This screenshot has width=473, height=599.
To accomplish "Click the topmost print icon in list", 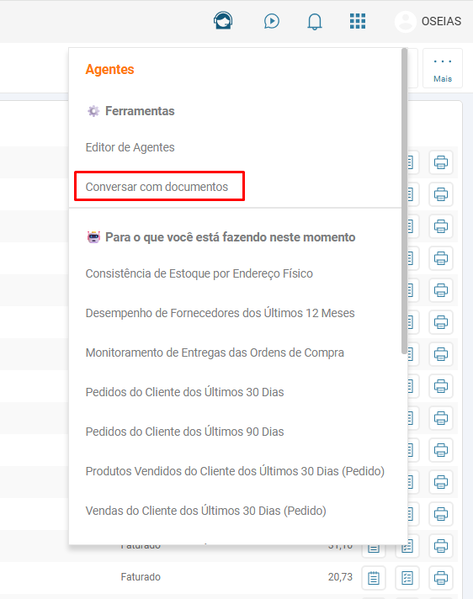I will point(441,162).
